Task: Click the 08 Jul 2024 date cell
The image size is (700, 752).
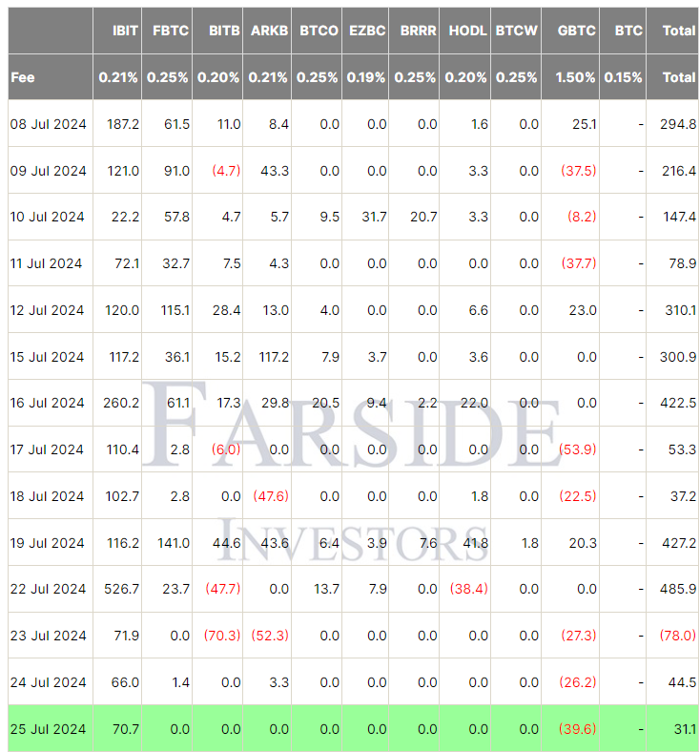Action: (49, 124)
